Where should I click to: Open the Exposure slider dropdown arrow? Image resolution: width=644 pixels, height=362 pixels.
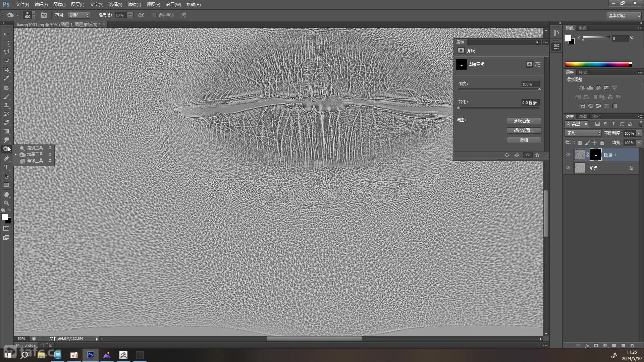tap(130, 15)
